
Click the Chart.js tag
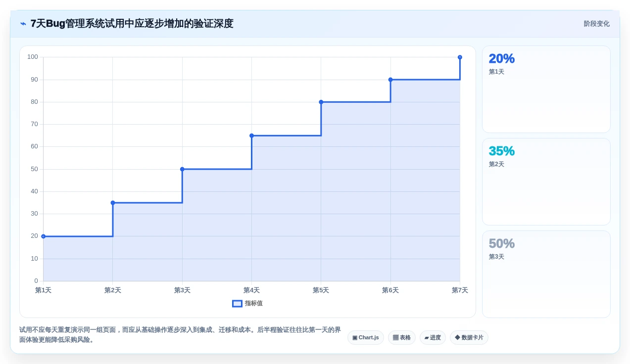(366, 338)
